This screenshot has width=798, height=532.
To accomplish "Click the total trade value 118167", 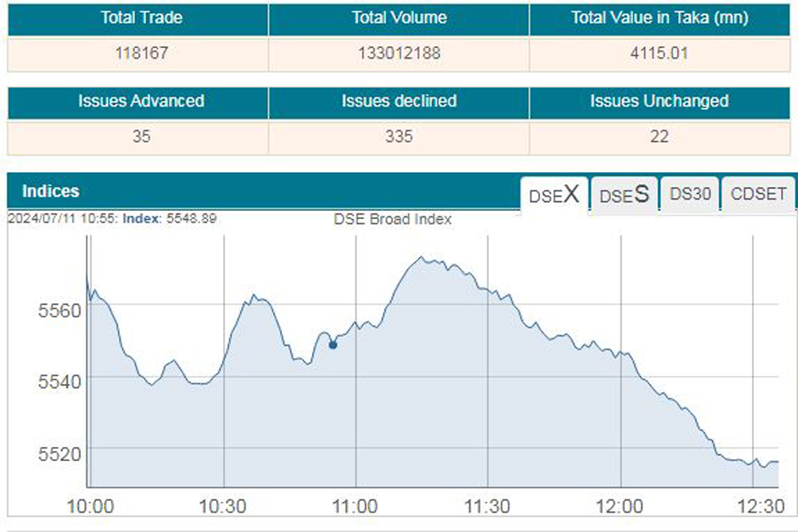I will coord(137,54).
